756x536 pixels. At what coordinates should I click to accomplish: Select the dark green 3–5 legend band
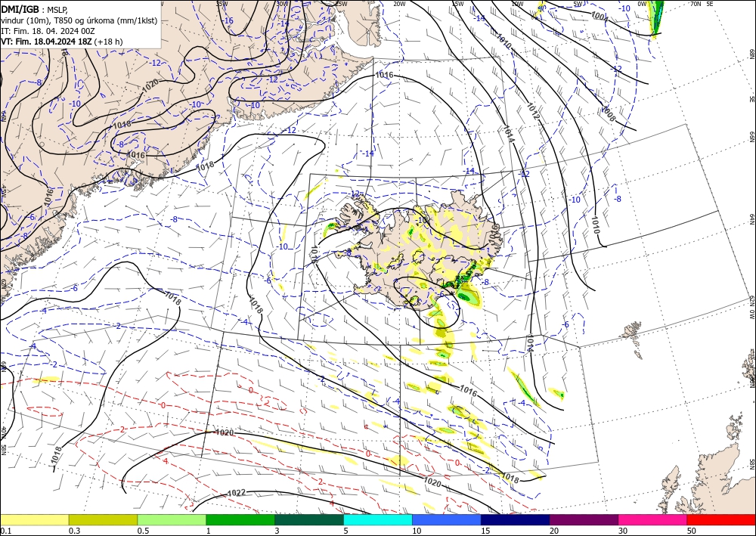[x=309, y=519]
